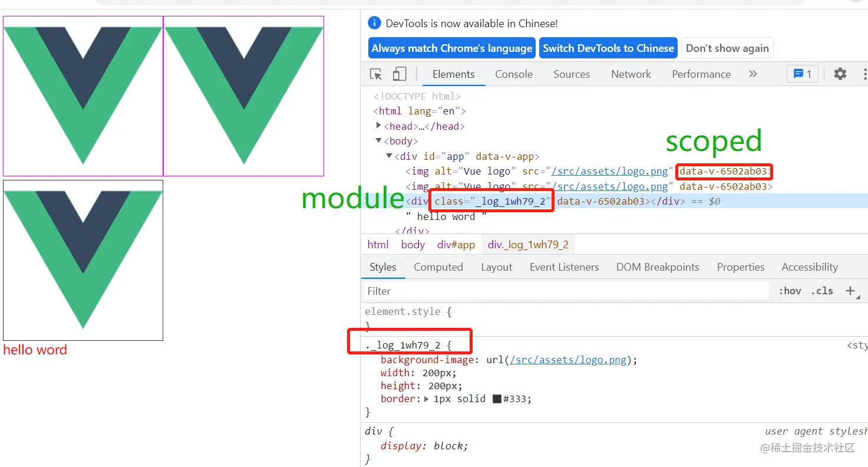The height and width of the screenshot is (467, 868).
Task: Click Switch DevTools to Chinese button
Action: pyautogui.click(x=608, y=48)
